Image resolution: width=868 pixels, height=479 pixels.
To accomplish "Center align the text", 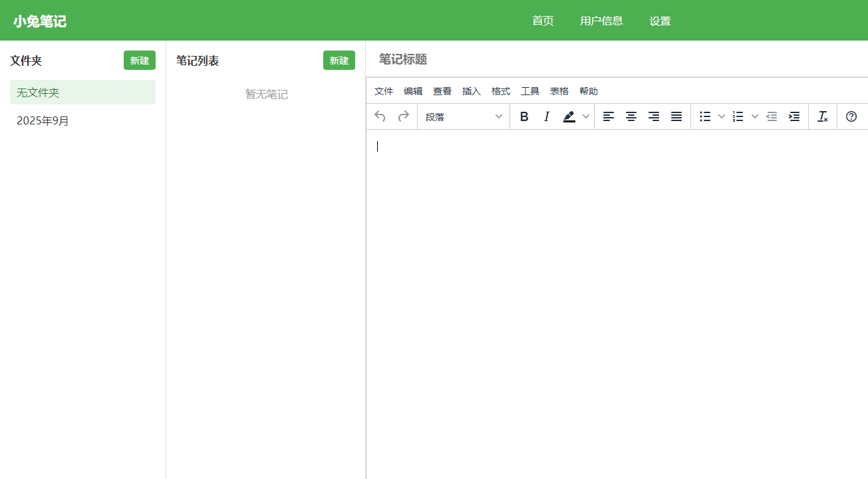I will pyautogui.click(x=631, y=116).
